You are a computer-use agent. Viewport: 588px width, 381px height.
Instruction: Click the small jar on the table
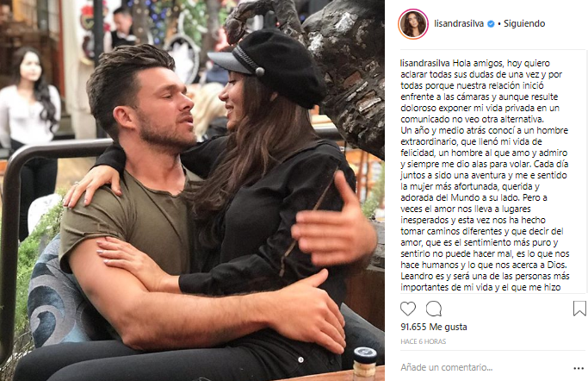[365, 363]
